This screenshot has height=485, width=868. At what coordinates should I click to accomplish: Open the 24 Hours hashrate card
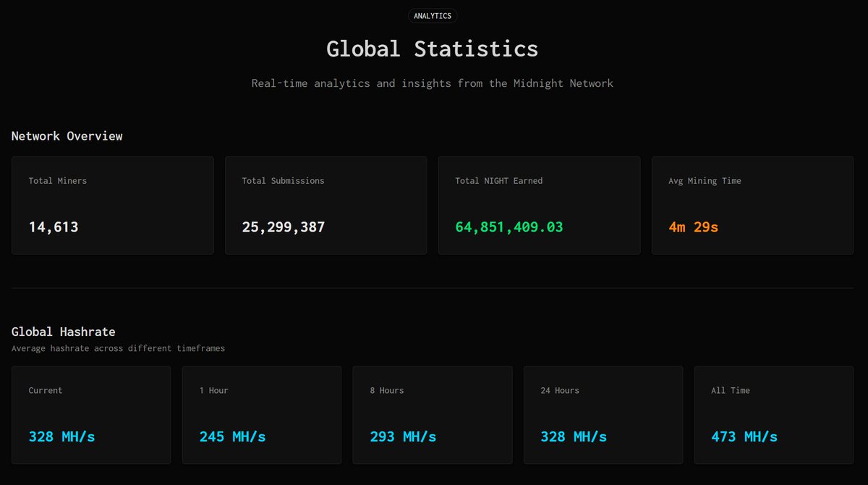(x=603, y=414)
